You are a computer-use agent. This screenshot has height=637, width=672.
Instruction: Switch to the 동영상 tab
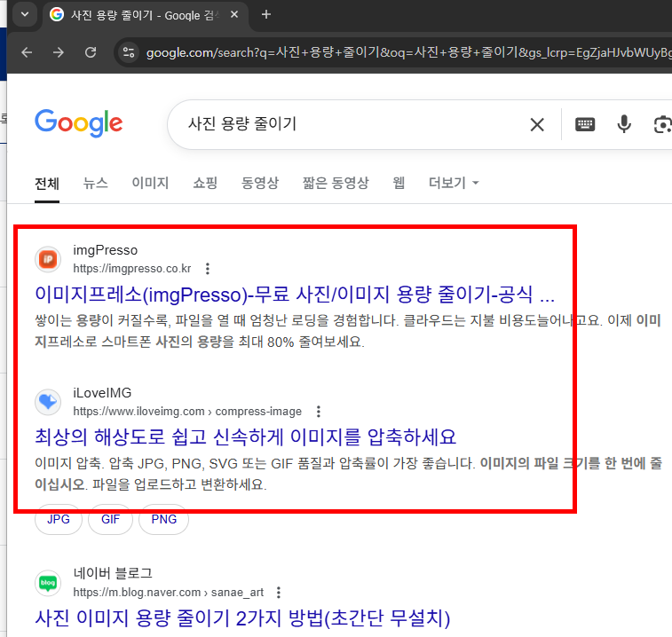[260, 183]
